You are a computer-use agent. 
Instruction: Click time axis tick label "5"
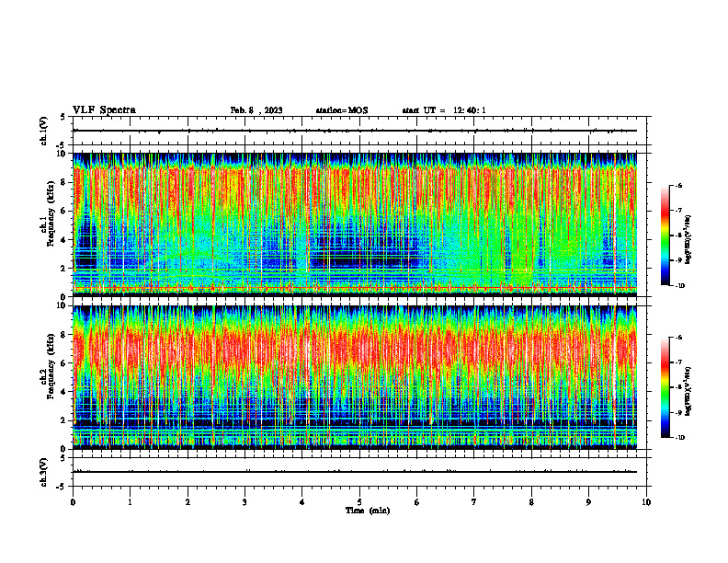click(x=359, y=502)
